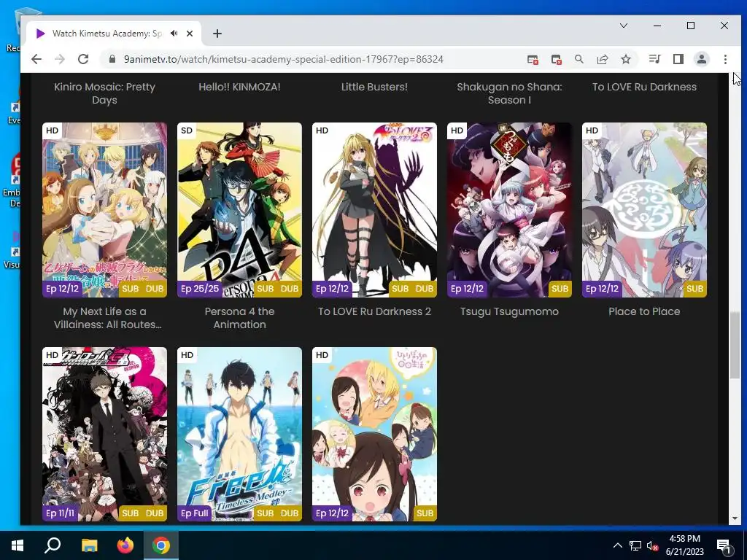
Task: Click Shakugan no Shana: Season I title
Action: click(509, 93)
